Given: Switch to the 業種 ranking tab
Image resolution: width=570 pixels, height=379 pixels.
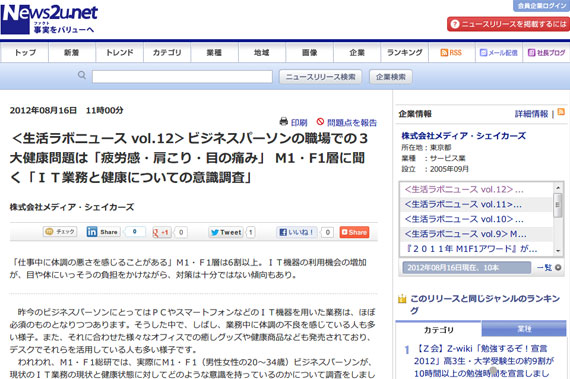Looking at the screenshot, I should click(x=524, y=329).
